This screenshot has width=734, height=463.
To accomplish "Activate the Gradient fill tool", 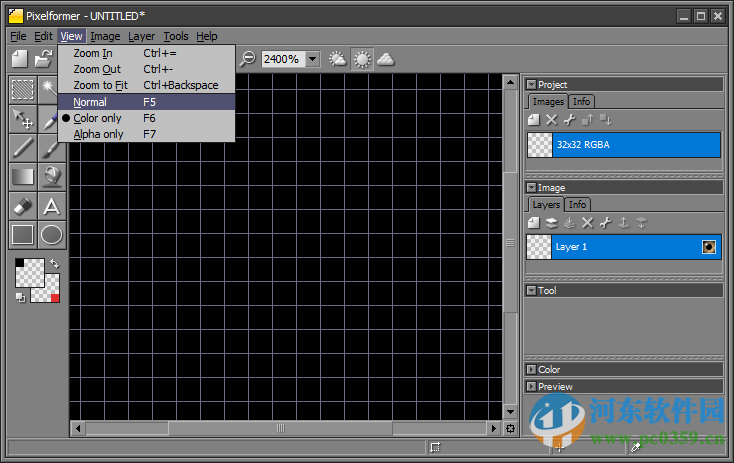I will tap(22, 177).
